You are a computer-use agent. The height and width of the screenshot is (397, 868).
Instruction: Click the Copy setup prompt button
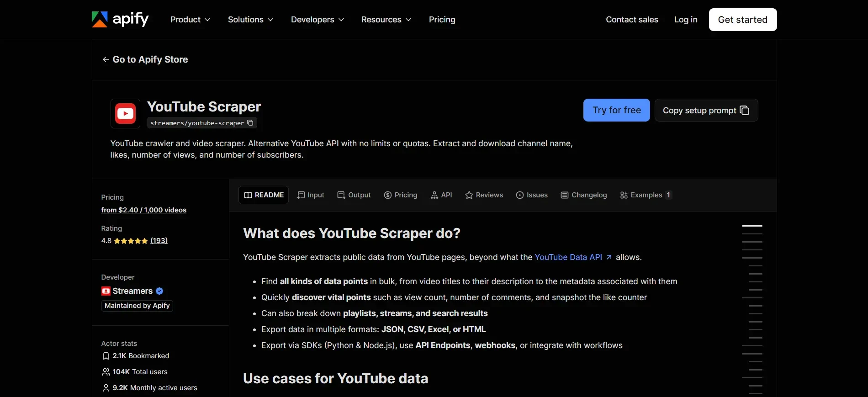(706, 110)
